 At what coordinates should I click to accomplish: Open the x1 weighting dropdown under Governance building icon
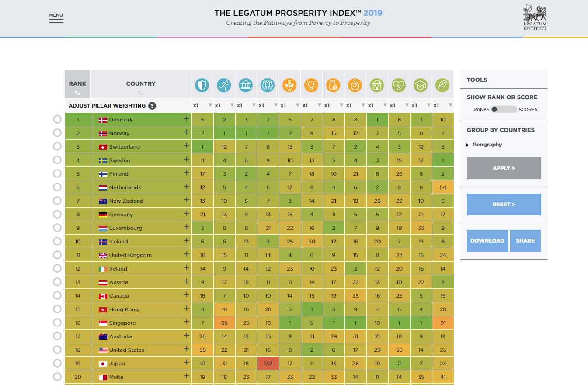click(246, 105)
